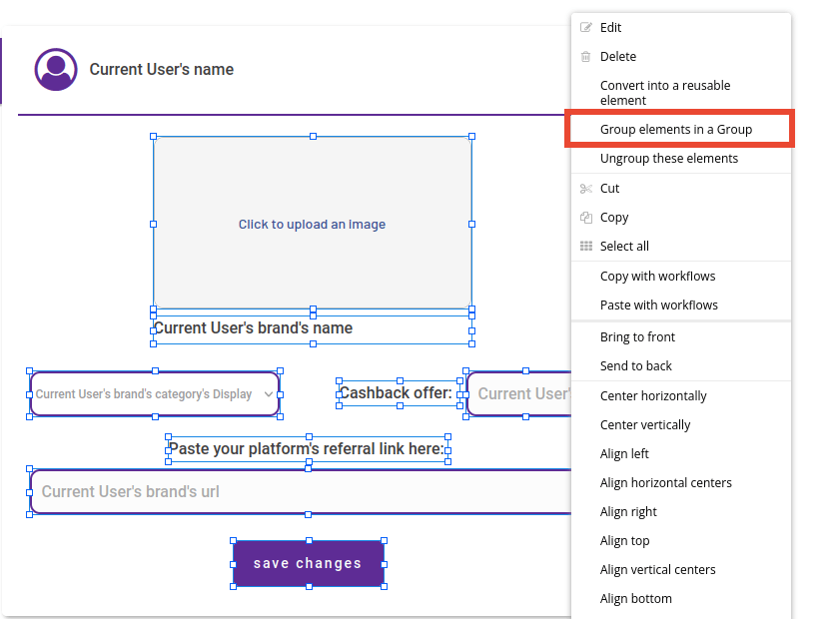Click the Copy duplicate-pages icon
840x619 pixels.
click(x=587, y=217)
